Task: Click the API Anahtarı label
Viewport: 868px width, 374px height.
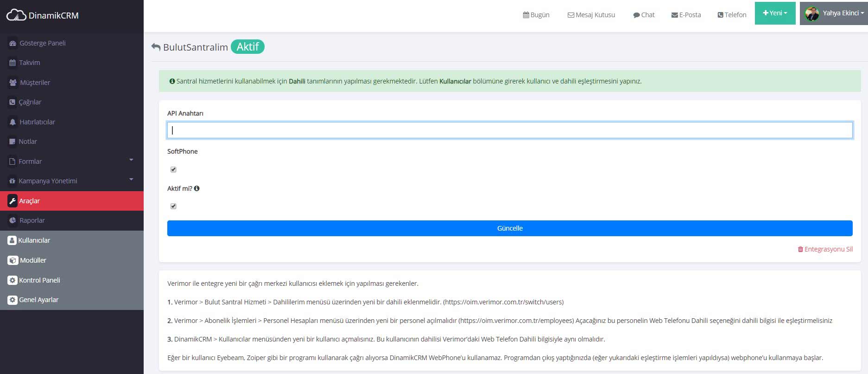Action: (185, 113)
